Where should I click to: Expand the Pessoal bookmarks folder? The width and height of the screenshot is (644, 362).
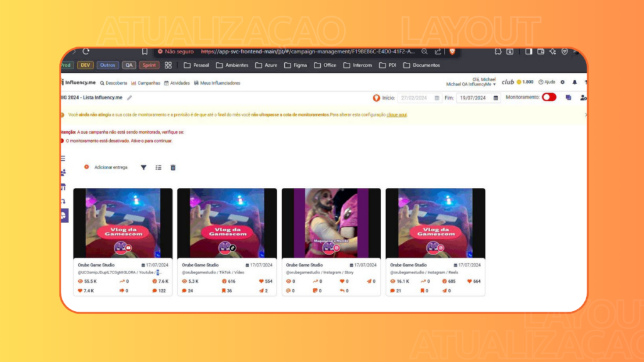coord(196,65)
